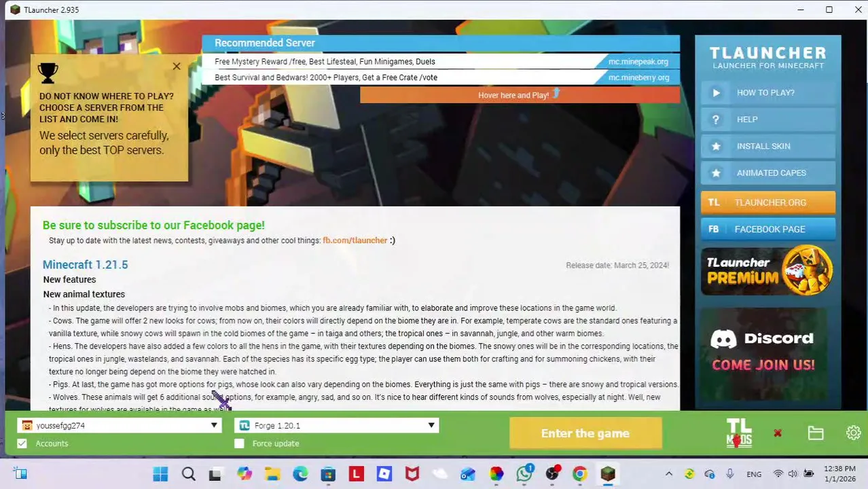Expand the Forge 1.20.1 version dropdown
This screenshot has width=868, height=489.
tap(431, 426)
